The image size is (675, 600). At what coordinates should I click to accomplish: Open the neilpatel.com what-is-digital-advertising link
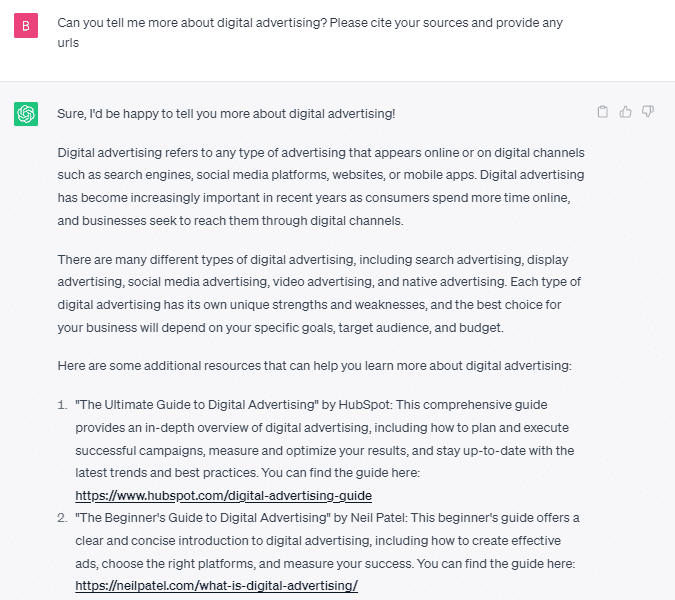[216, 585]
